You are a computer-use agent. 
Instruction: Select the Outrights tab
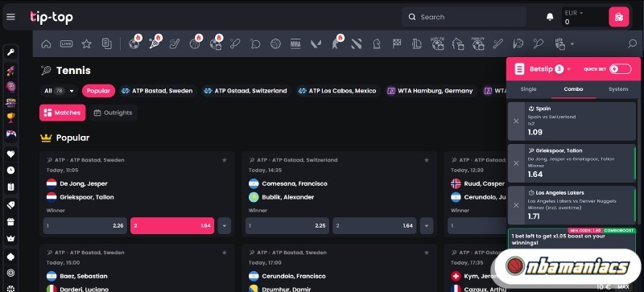[x=113, y=113]
